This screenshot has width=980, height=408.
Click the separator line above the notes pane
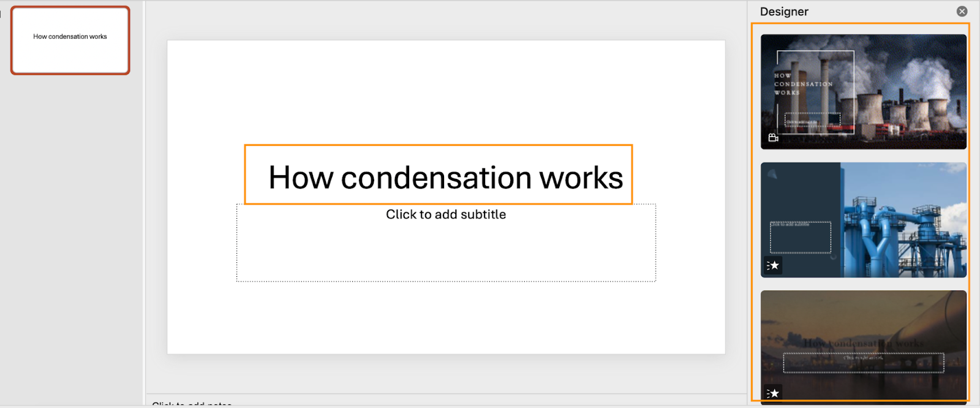(446, 394)
